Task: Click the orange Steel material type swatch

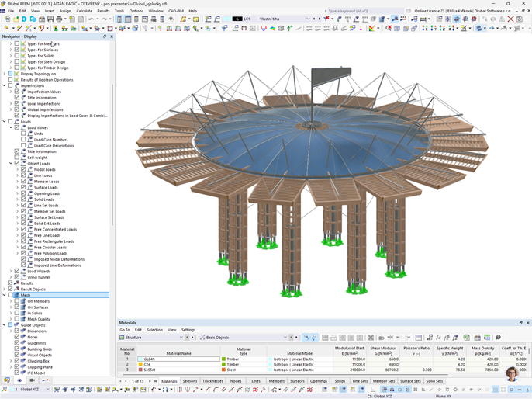Action: (x=223, y=370)
